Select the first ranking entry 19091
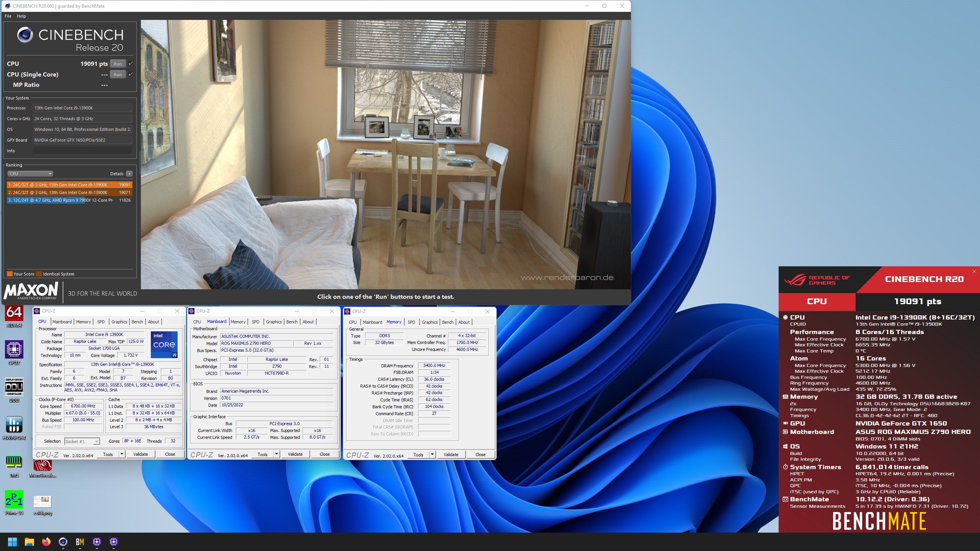 pos(69,185)
